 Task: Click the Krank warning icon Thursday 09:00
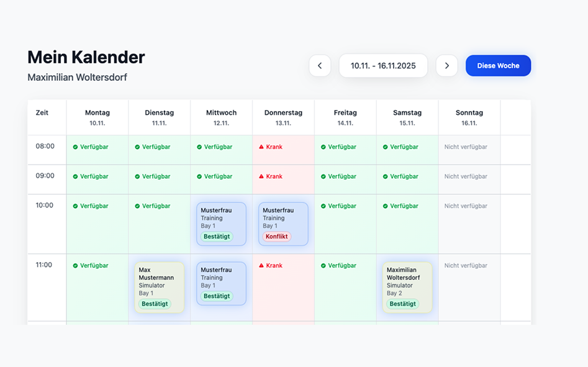pos(261,176)
